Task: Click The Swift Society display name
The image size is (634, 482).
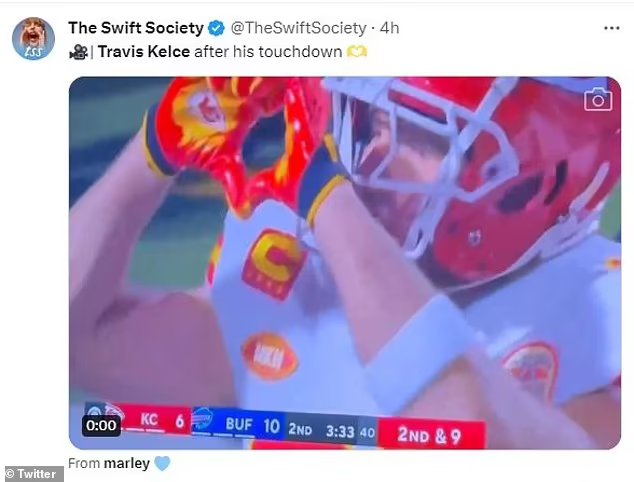Action: [136, 28]
